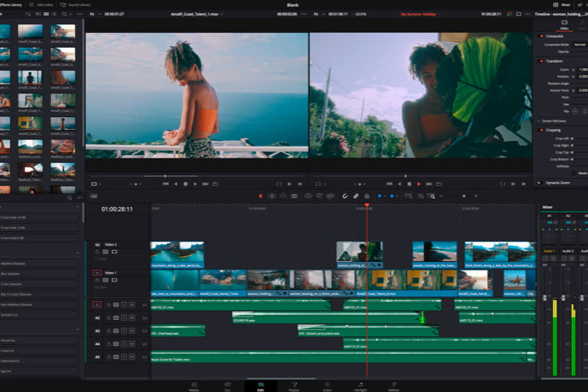Stop playback in the timeline viewer
Screen dimensions: 588x392
point(409,183)
